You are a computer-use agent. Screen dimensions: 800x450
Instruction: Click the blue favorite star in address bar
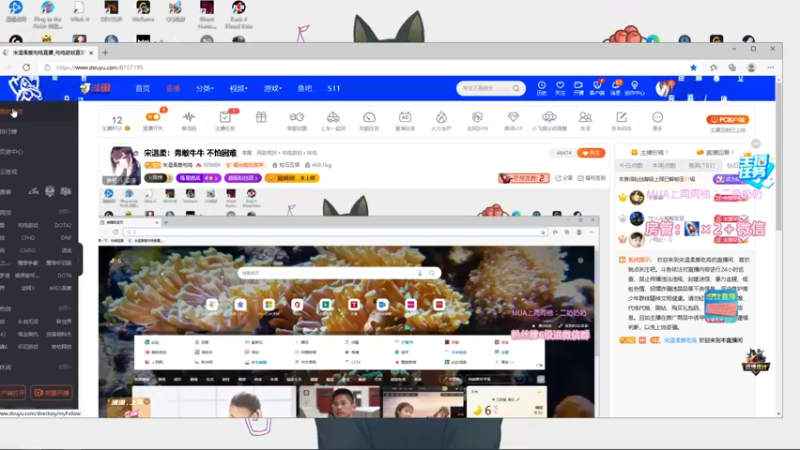pyautogui.click(x=693, y=67)
